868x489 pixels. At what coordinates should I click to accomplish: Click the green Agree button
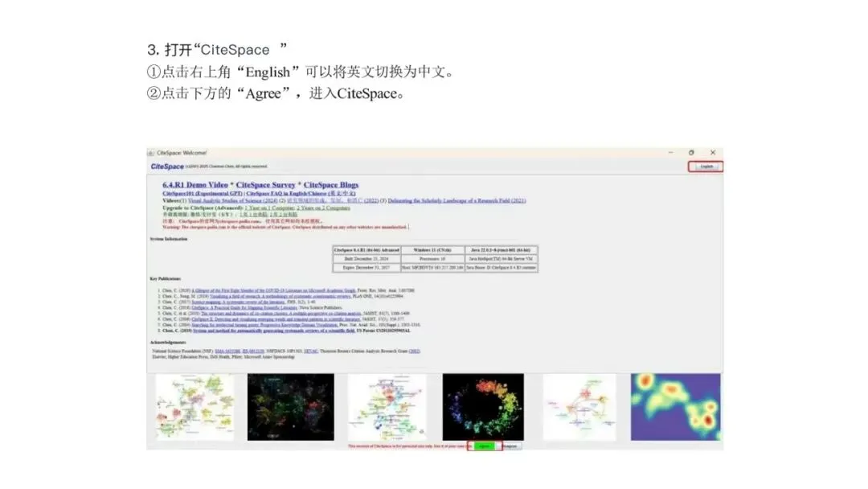tap(485, 446)
